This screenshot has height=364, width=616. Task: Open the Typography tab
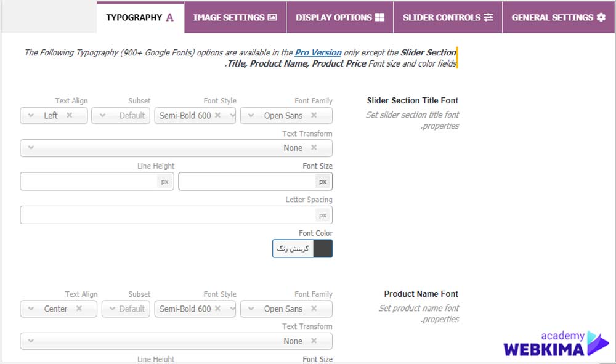pos(140,18)
